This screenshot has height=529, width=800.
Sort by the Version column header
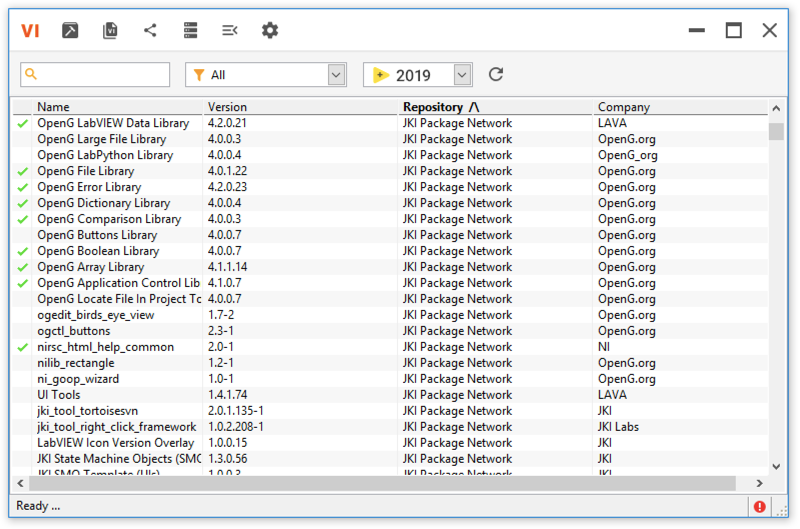(301, 107)
